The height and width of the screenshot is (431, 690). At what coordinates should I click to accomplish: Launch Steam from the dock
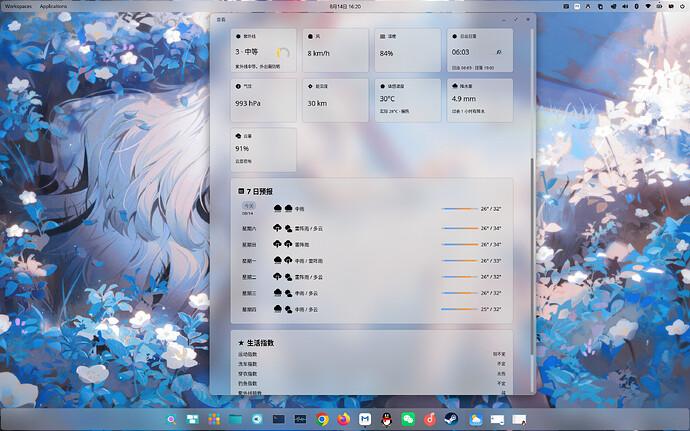coord(451,419)
